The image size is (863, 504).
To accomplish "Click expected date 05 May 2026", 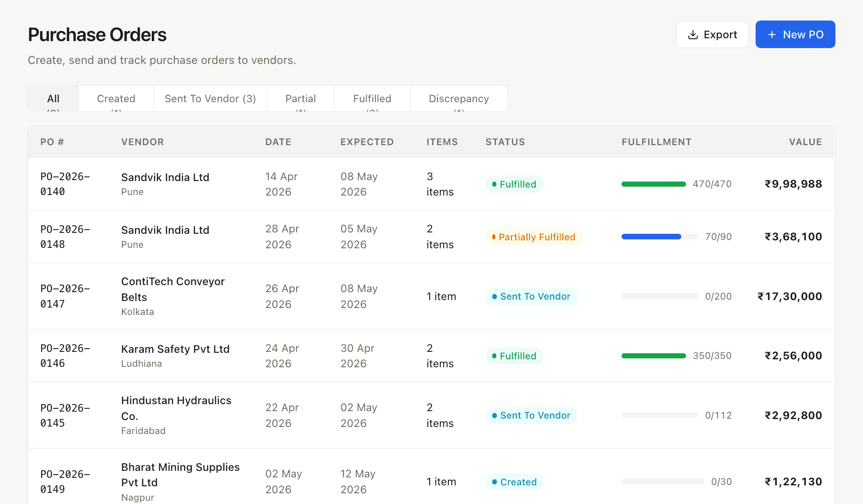I will 359,237.
